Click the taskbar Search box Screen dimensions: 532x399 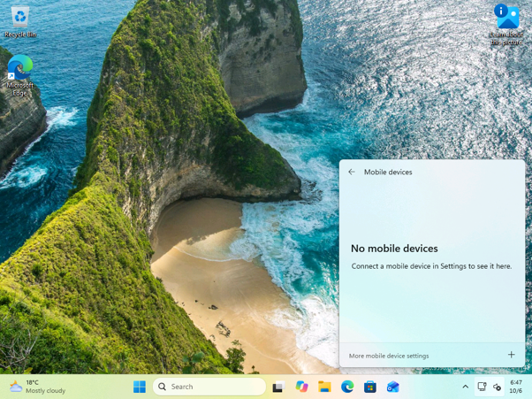click(209, 387)
